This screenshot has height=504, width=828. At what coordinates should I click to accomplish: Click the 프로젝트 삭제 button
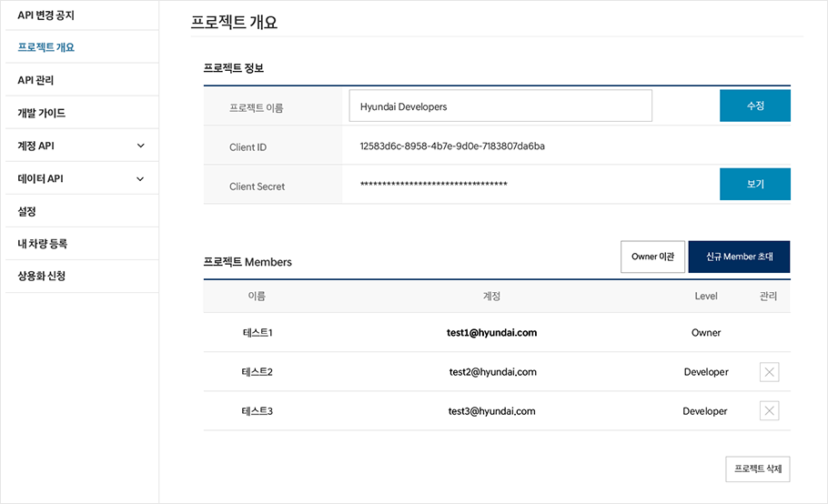click(x=758, y=469)
